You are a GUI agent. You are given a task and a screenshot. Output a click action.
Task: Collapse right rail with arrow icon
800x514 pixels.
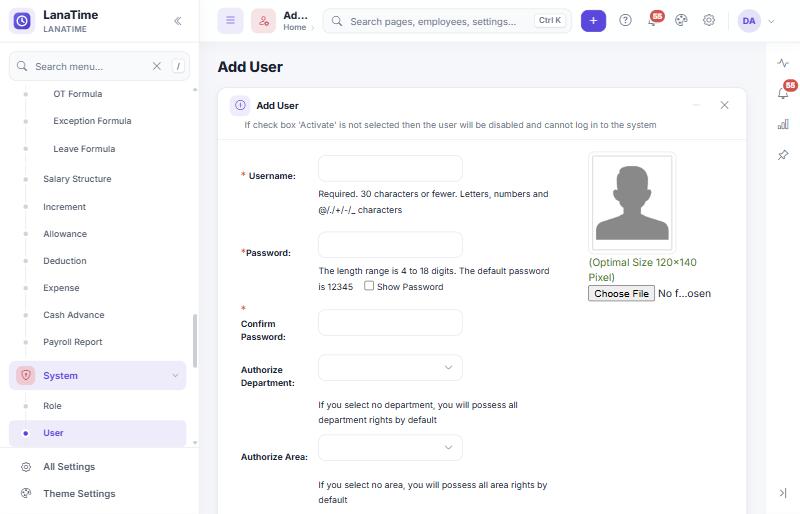click(783, 493)
